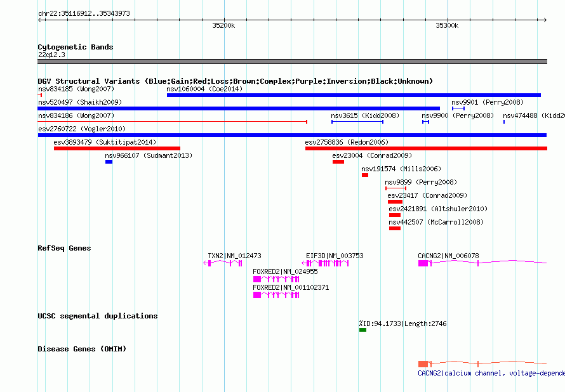565x392 pixels.
Task: Click the esv2758836 (Redon2006) label
Action: tap(347, 142)
